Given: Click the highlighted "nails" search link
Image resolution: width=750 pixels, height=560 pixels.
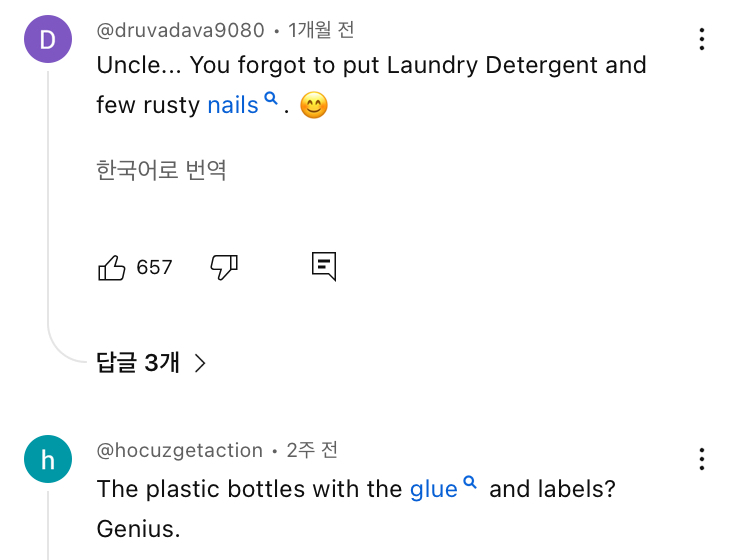Looking at the screenshot, I should click(x=233, y=105).
